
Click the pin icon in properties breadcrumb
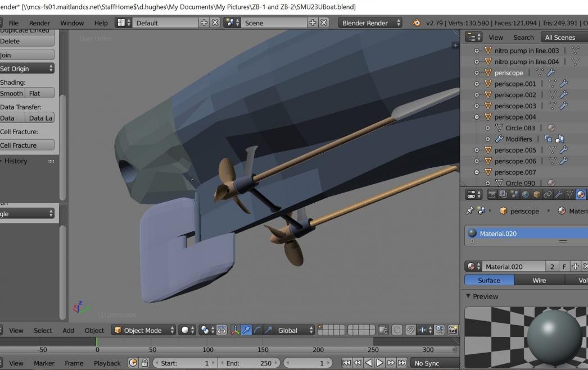point(469,211)
